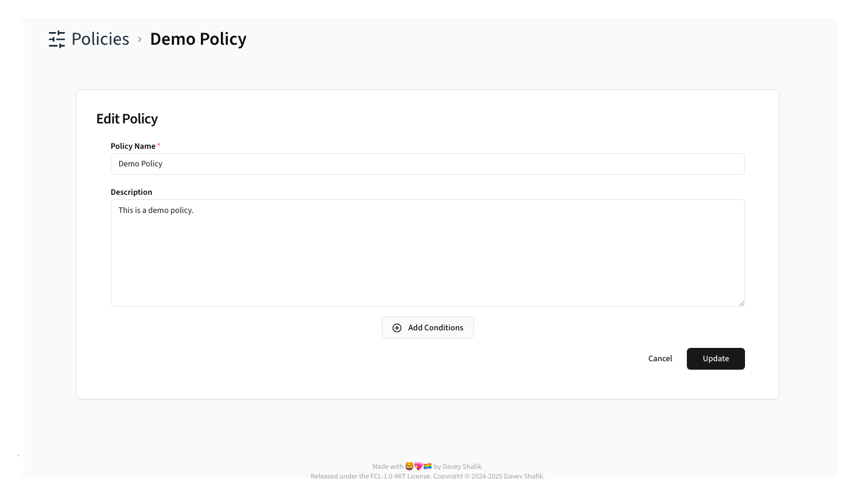Click the red asterisk next to Policy Name

[x=159, y=145]
